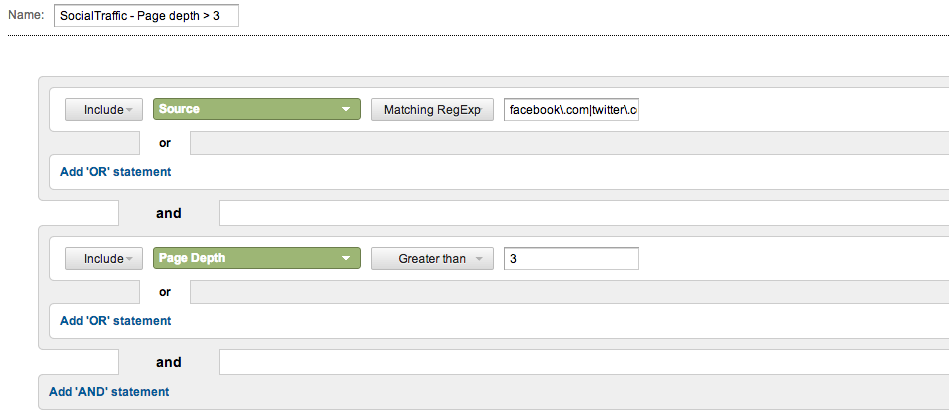Click Add 'OR' statement under Page Depth
Image resolution: width=949 pixels, height=419 pixels.
coord(115,321)
